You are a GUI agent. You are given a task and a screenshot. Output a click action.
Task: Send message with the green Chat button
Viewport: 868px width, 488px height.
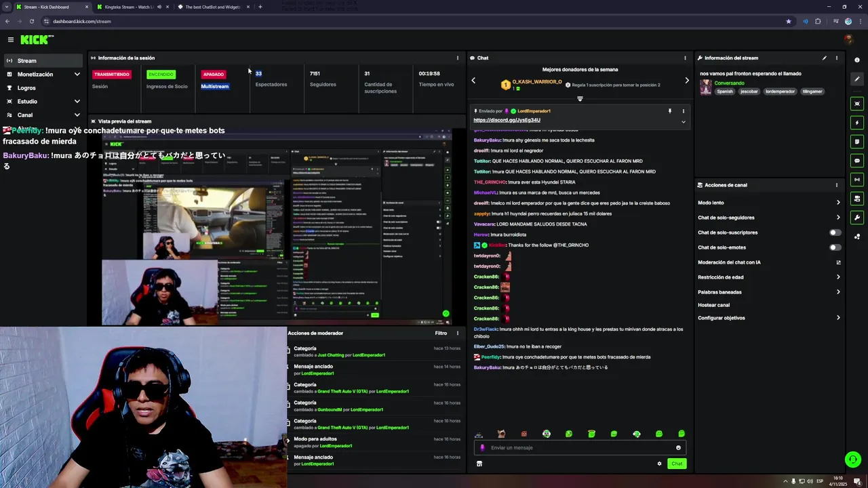[x=677, y=464]
